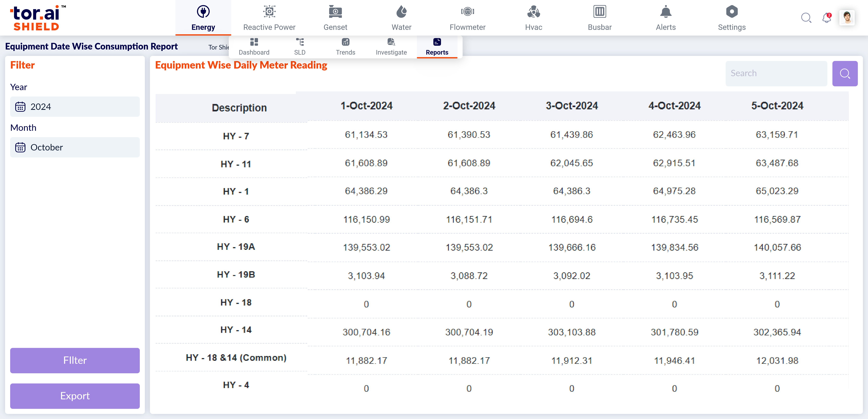Screen dimensions: 868x419
Task: Open the Energy module icon
Action: (x=203, y=12)
